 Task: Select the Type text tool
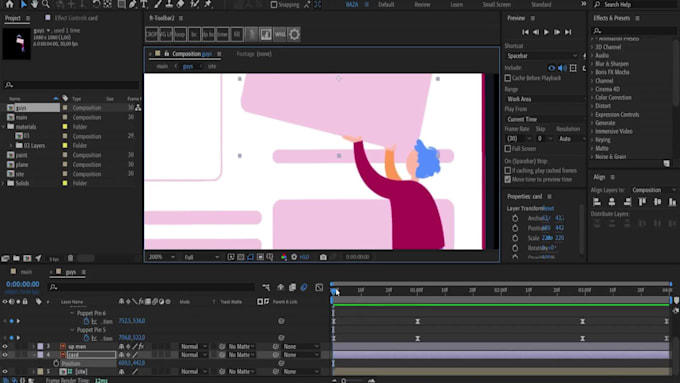144,4
